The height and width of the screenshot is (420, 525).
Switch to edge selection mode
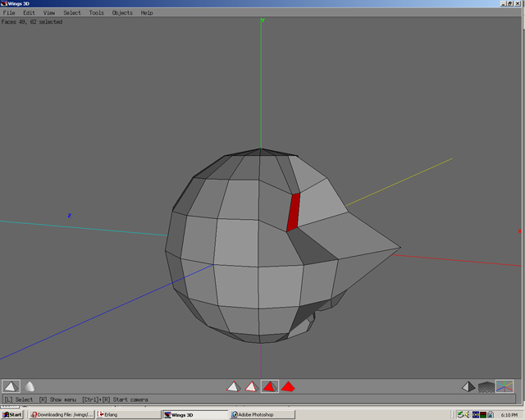[251, 386]
